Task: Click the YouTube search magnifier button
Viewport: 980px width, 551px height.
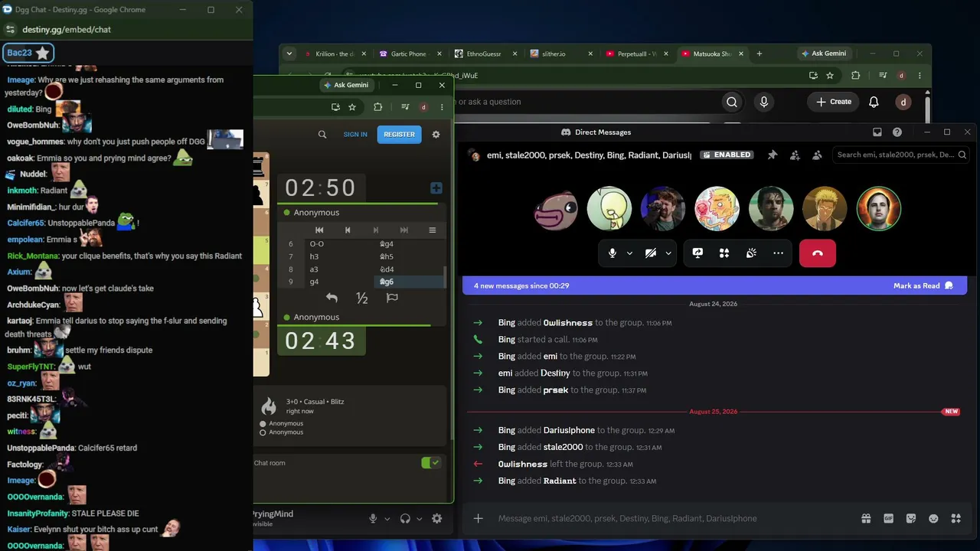Action: 732,102
